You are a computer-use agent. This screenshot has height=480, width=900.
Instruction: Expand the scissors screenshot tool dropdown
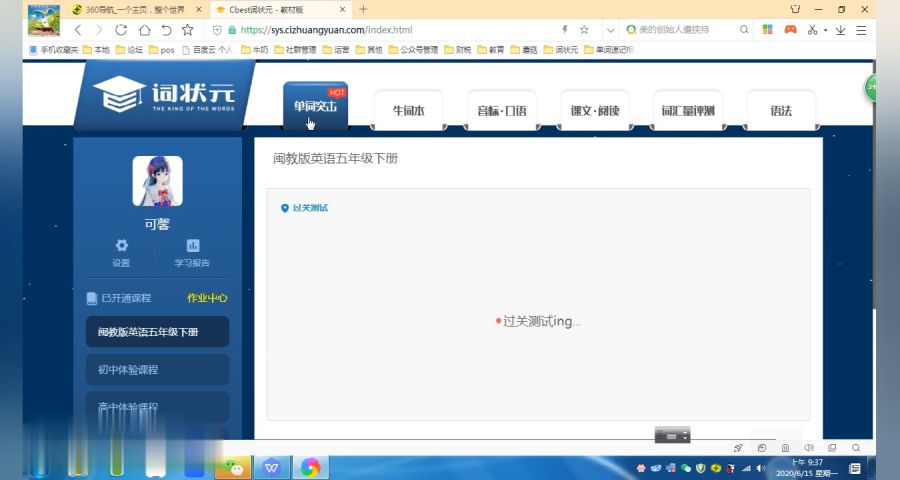tap(825, 30)
